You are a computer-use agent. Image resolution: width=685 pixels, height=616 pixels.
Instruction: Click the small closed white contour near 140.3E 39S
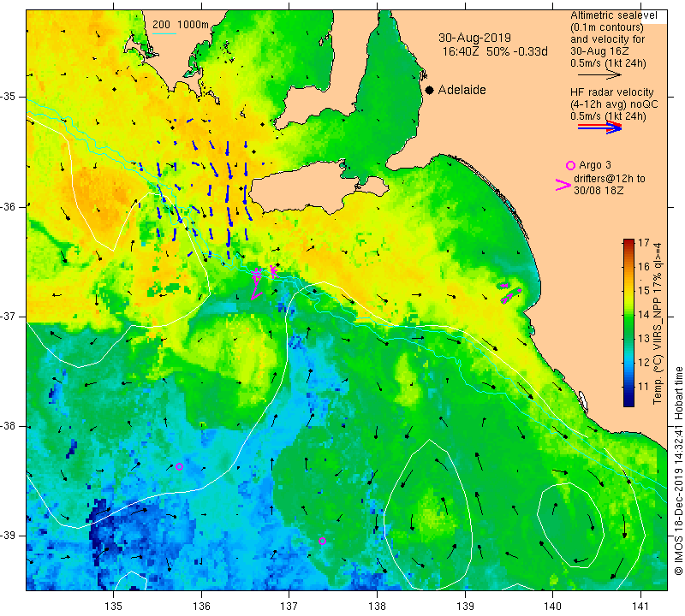pyautogui.click(x=570, y=524)
